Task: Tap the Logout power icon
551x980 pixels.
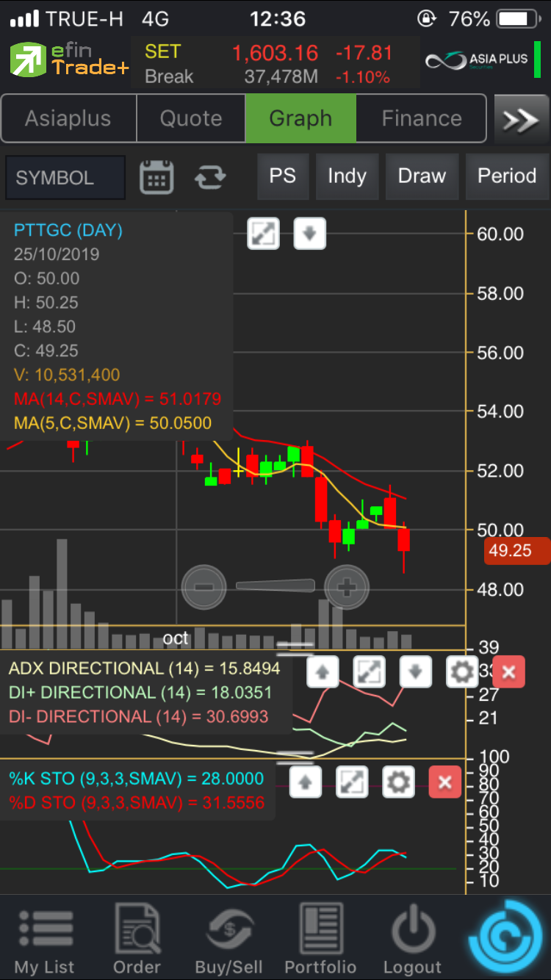Action: pyautogui.click(x=412, y=940)
